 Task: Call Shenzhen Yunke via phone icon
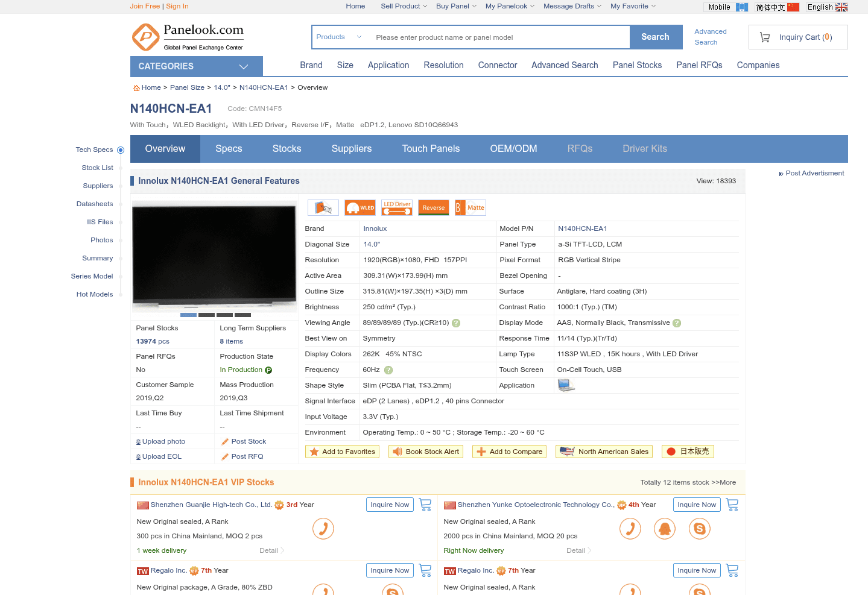630,529
